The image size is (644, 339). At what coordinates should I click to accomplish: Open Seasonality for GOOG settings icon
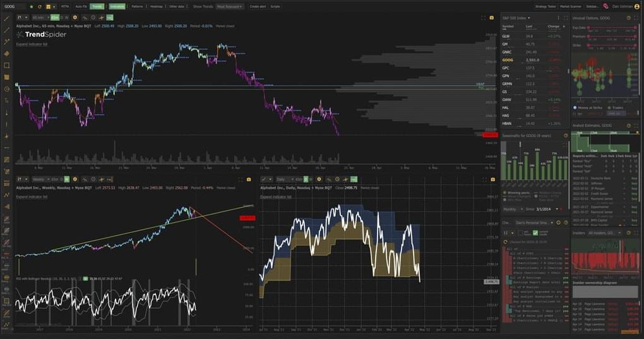[566, 136]
